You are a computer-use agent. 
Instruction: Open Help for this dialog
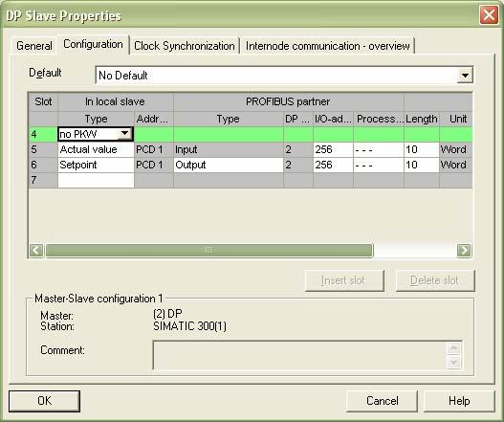tap(459, 401)
